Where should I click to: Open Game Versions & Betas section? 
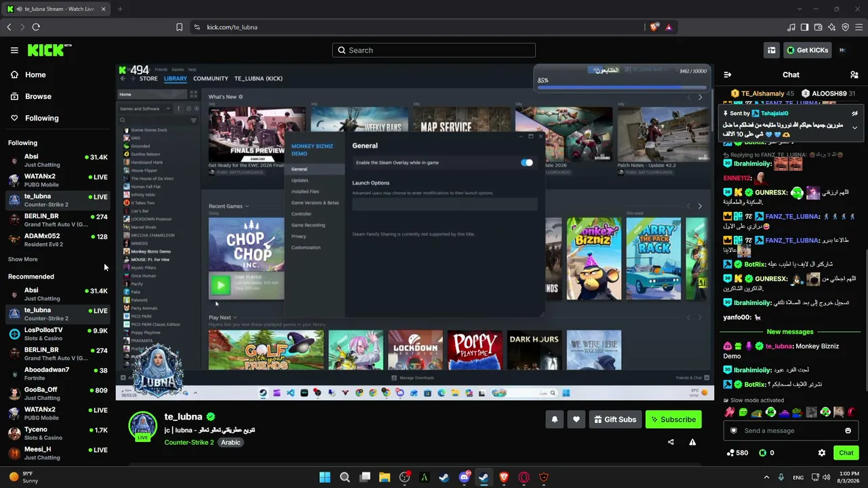(315, 203)
